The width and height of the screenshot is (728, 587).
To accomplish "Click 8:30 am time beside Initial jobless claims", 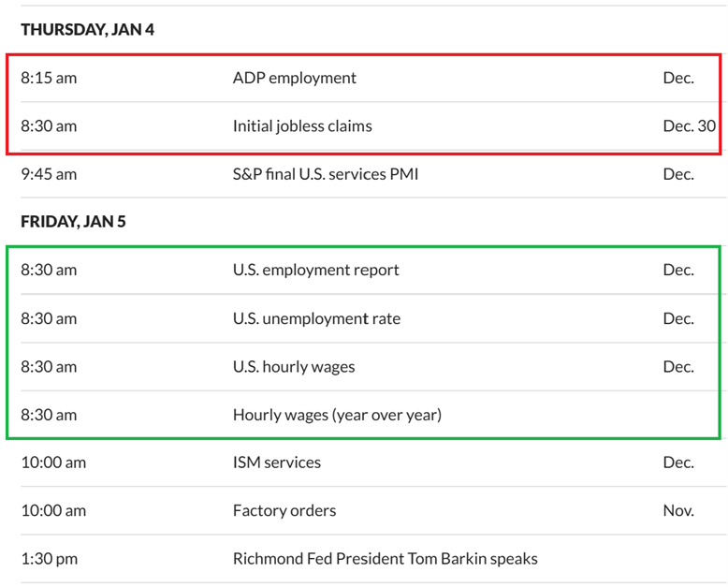I will coord(49,125).
